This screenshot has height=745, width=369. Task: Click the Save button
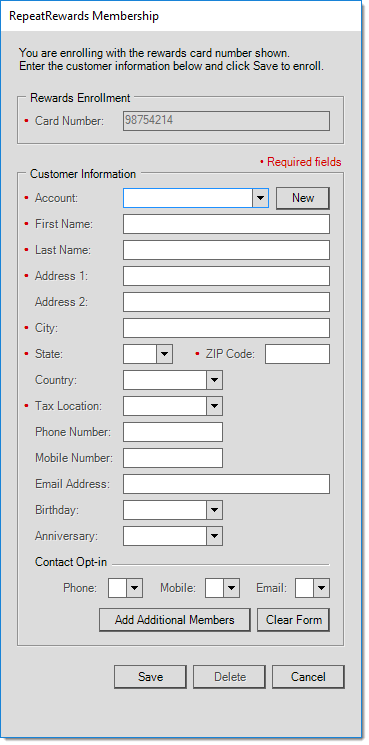[x=150, y=677]
